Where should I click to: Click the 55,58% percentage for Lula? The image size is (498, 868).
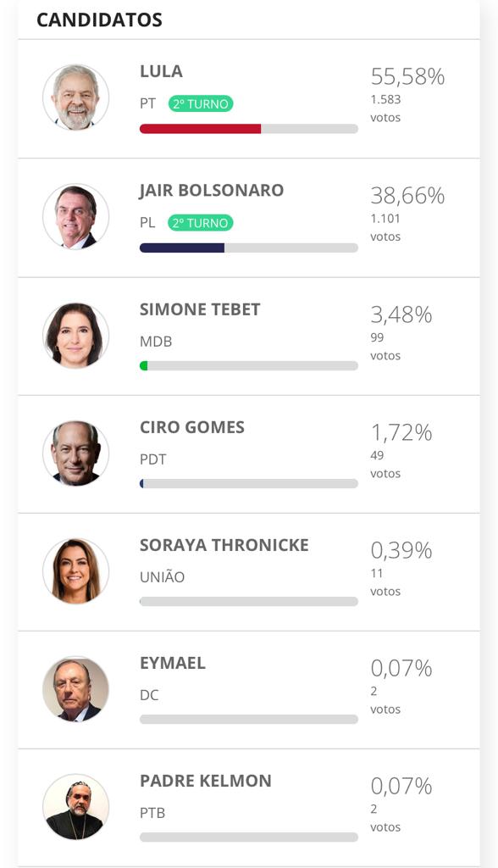pyautogui.click(x=408, y=77)
